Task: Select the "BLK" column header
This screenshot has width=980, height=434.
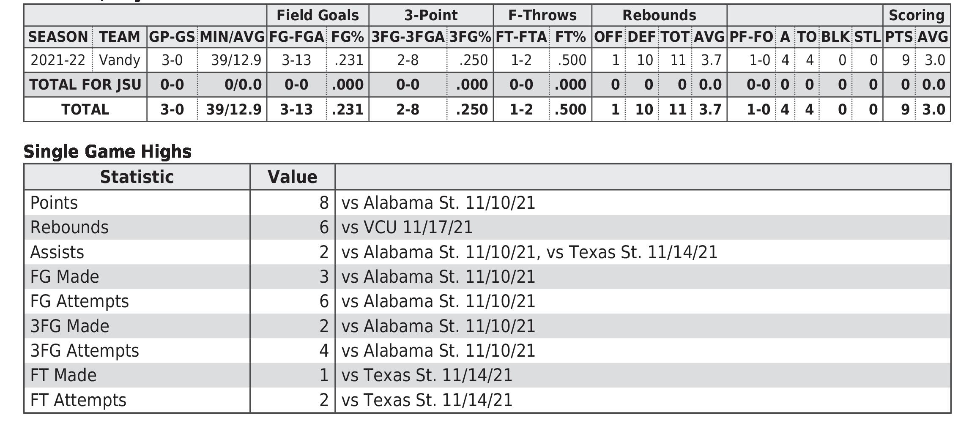Action: click(835, 37)
